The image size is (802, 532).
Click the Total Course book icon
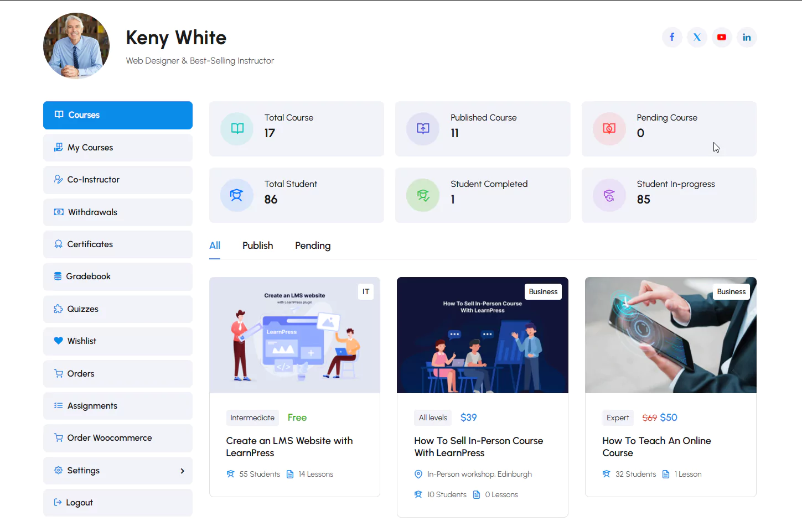click(x=237, y=128)
